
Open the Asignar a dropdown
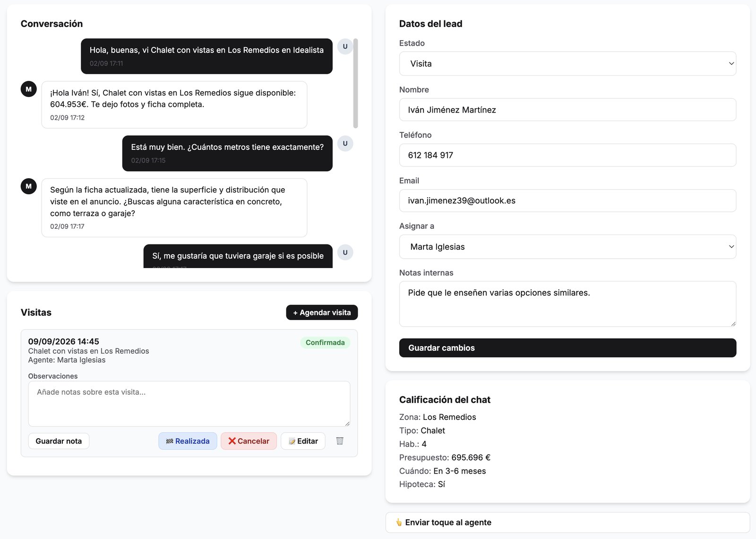[567, 247]
